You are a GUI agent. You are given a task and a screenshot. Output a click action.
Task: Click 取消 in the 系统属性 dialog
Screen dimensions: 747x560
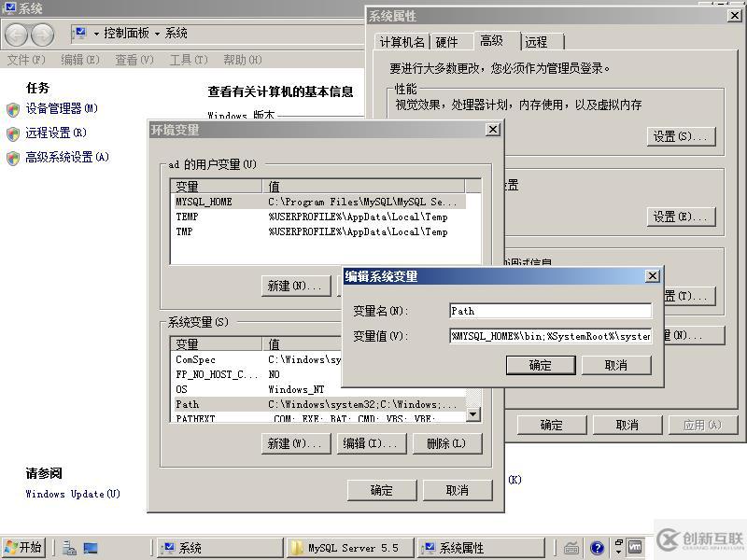[627, 425]
